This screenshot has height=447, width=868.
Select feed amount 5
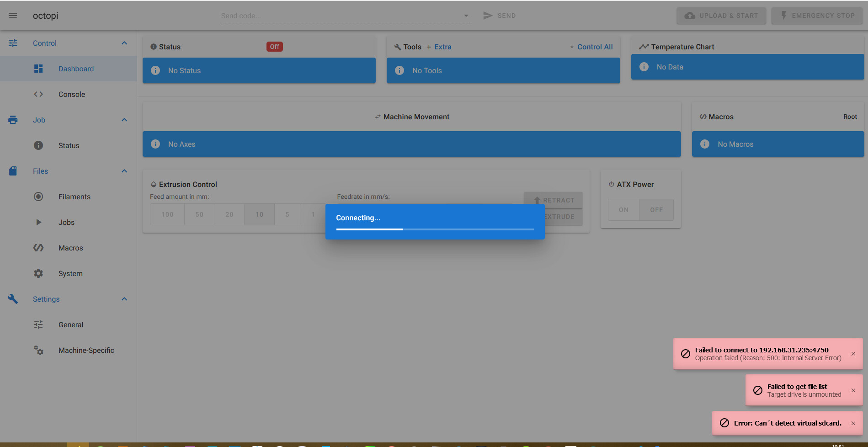pos(287,214)
